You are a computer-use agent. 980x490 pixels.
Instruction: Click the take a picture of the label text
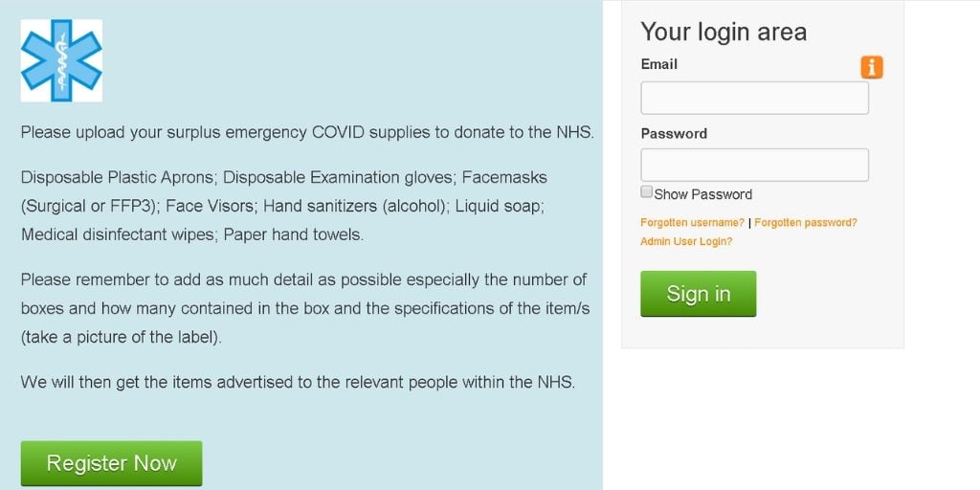pyautogui.click(x=122, y=338)
